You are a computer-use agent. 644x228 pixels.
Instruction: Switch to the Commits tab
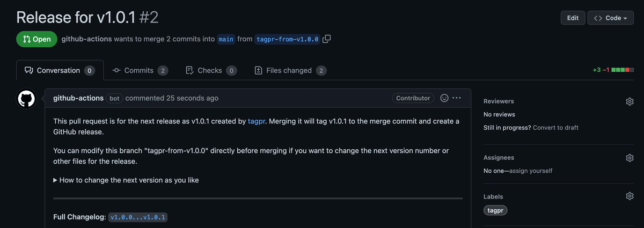[140, 70]
